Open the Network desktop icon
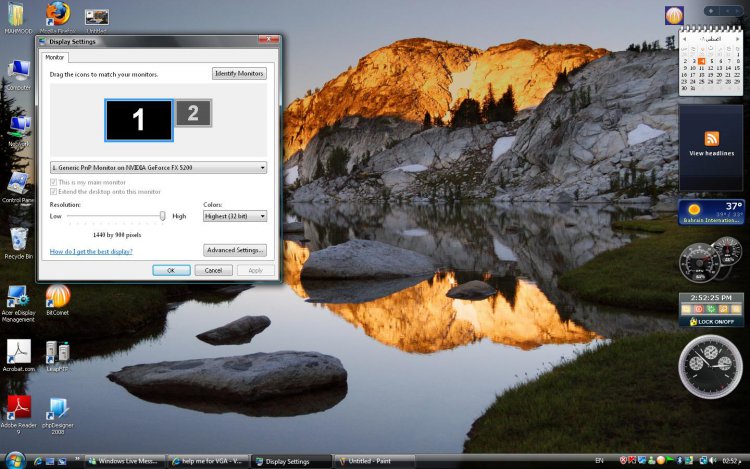The width and height of the screenshot is (750, 469). tap(19, 131)
